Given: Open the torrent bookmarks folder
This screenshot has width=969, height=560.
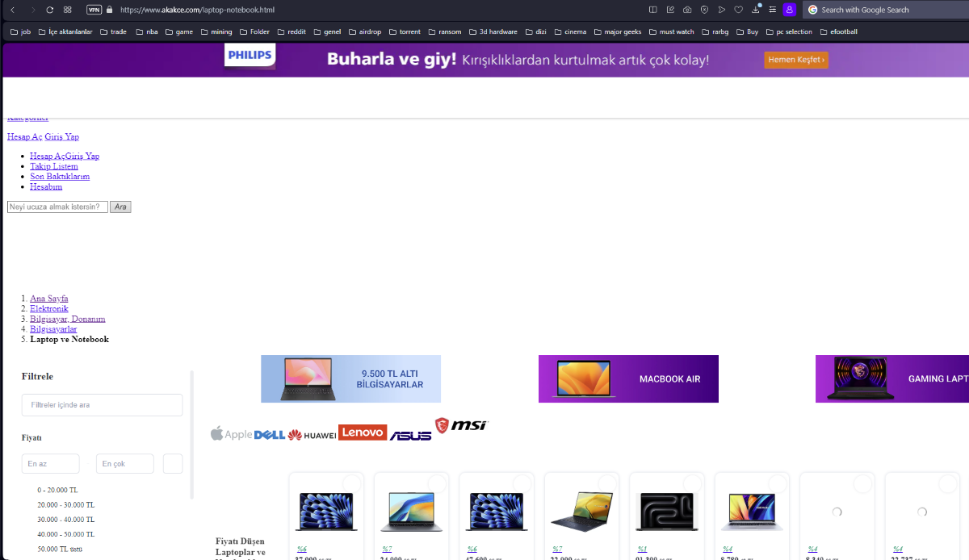Looking at the screenshot, I should pos(404,31).
